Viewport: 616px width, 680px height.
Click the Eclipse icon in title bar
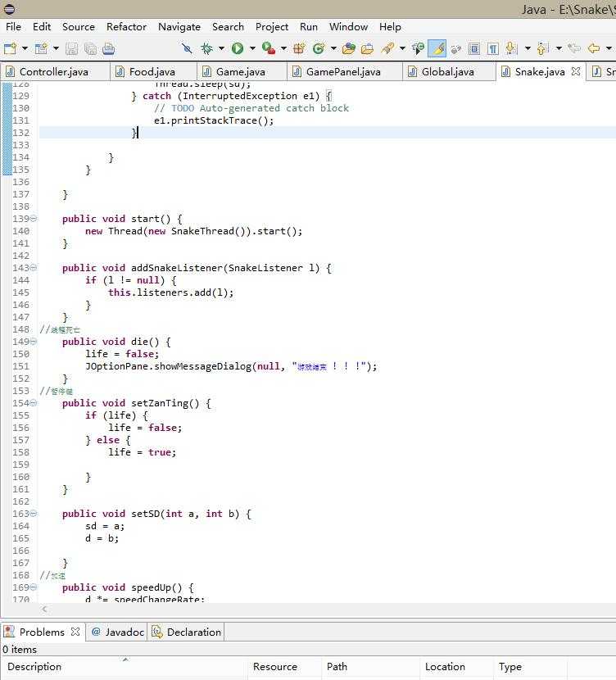pos(9,9)
